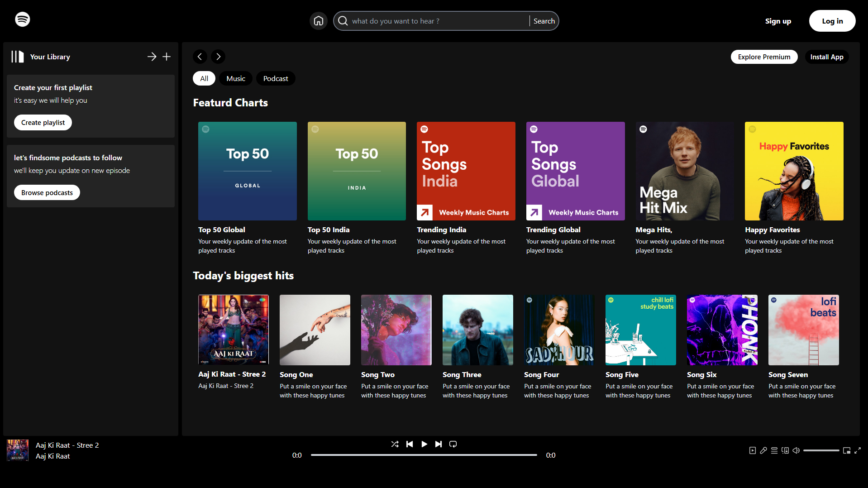Image resolution: width=868 pixels, height=488 pixels.
Task: Select the Music filter tab
Action: 236,78
